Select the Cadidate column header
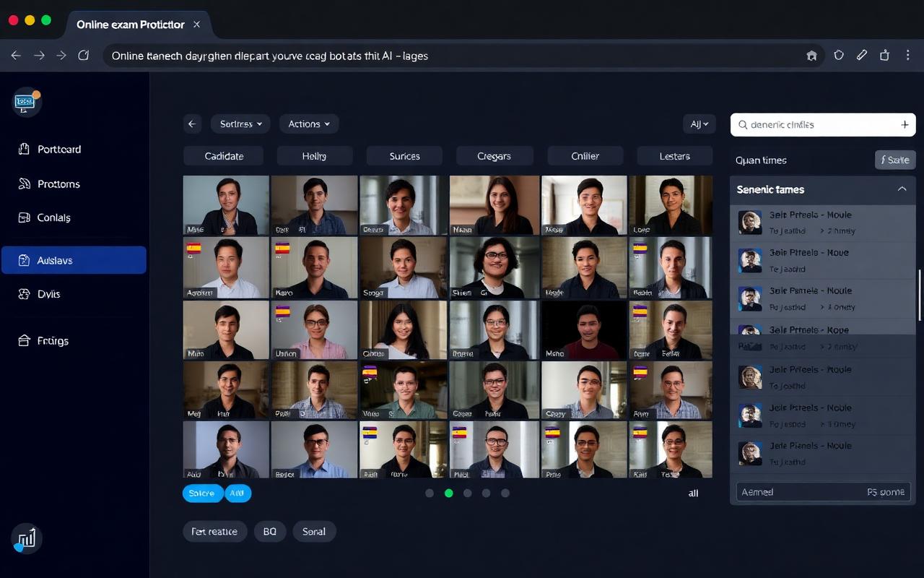 [x=224, y=155]
